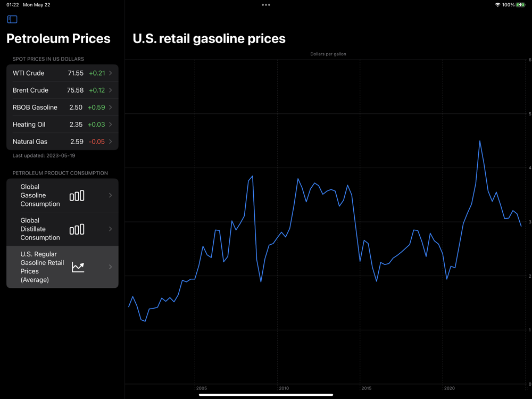Open the RBOB Gasoline chevron arrow
The height and width of the screenshot is (399, 532).
[x=110, y=107]
